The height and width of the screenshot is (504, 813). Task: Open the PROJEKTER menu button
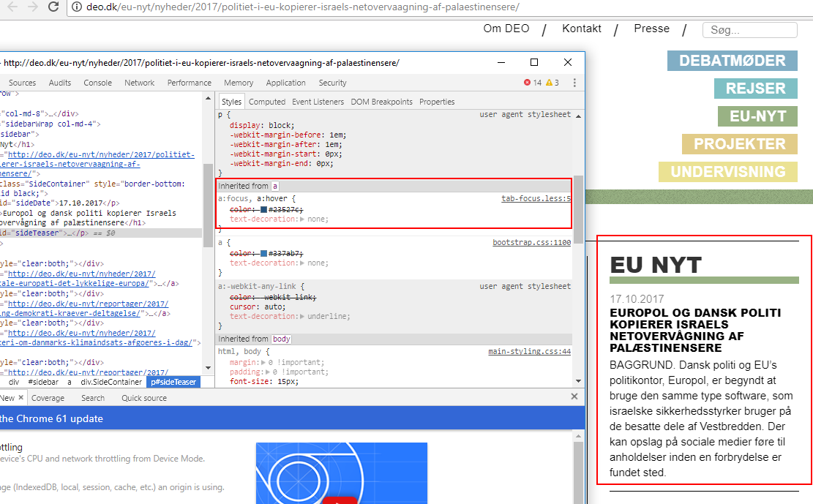click(739, 144)
